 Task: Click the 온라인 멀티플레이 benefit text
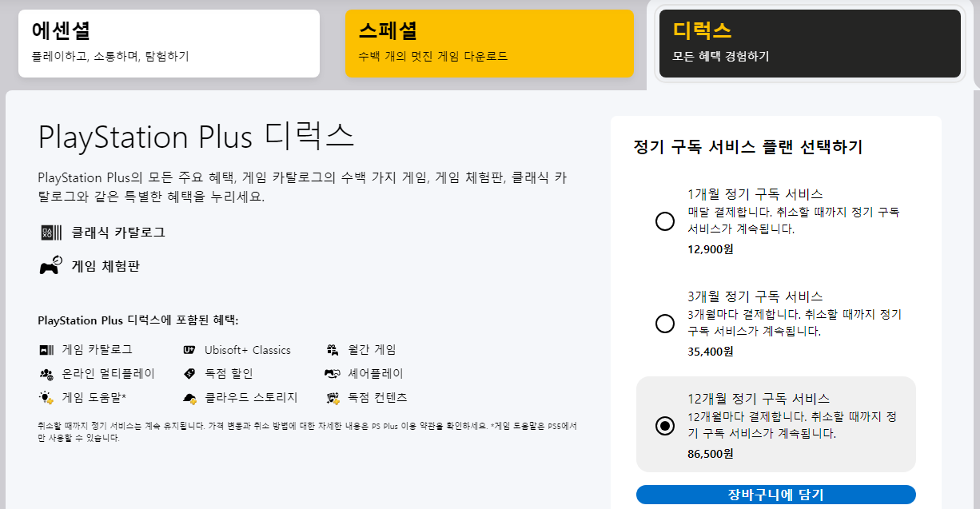pos(109,373)
